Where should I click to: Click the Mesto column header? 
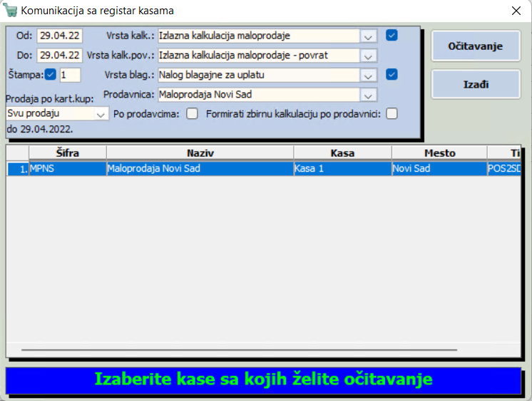coord(440,153)
